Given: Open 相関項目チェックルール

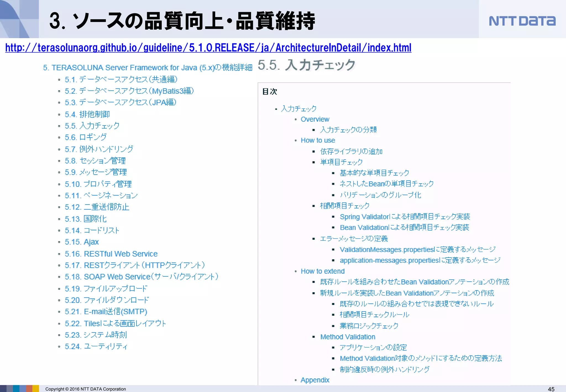Looking at the screenshot, I should coord(374,315).
